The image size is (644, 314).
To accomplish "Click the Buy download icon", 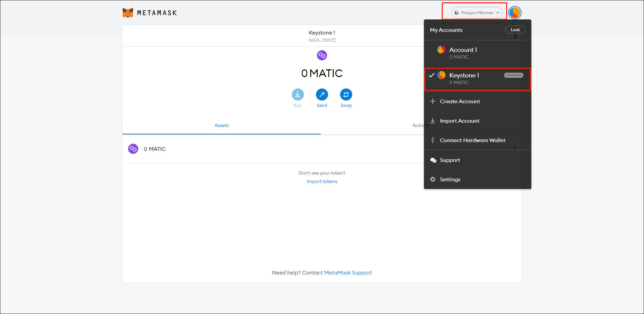I will point(298,95).
